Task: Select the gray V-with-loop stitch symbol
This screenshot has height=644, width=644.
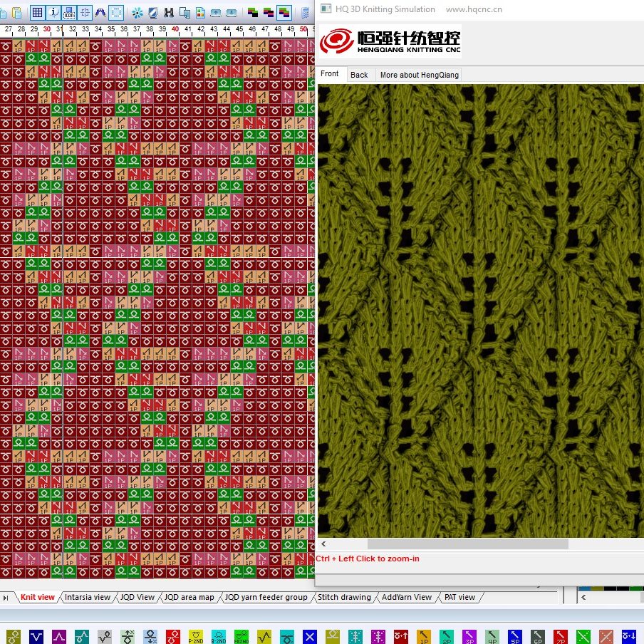Action: pyautogui.click(x=105, y=637)
